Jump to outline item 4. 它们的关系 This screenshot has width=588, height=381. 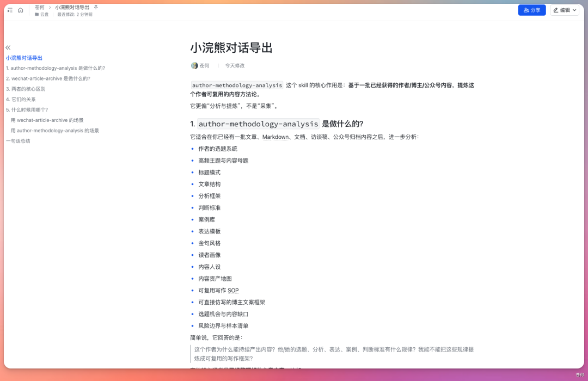(21, 100)
